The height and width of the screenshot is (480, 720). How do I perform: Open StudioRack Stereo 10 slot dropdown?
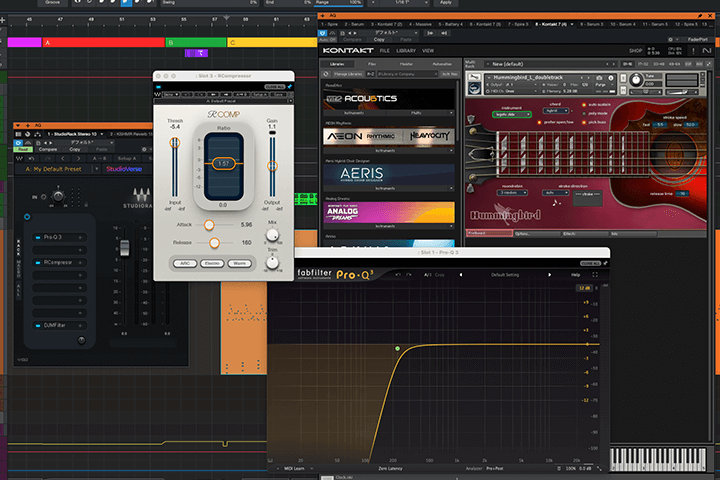pyautogui.click(x=101, y=134)
